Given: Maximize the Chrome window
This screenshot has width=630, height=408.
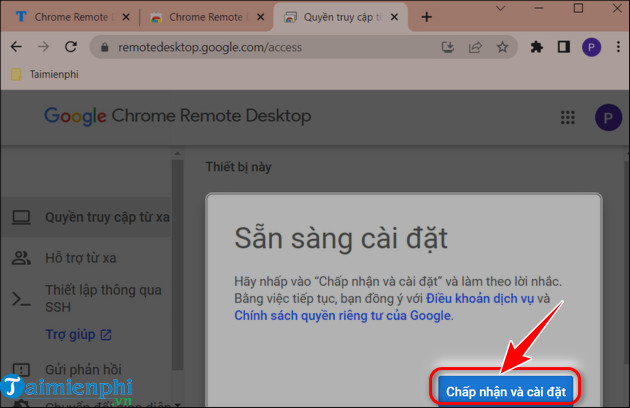Looking at the screenshot, I should tap(578, 8).
